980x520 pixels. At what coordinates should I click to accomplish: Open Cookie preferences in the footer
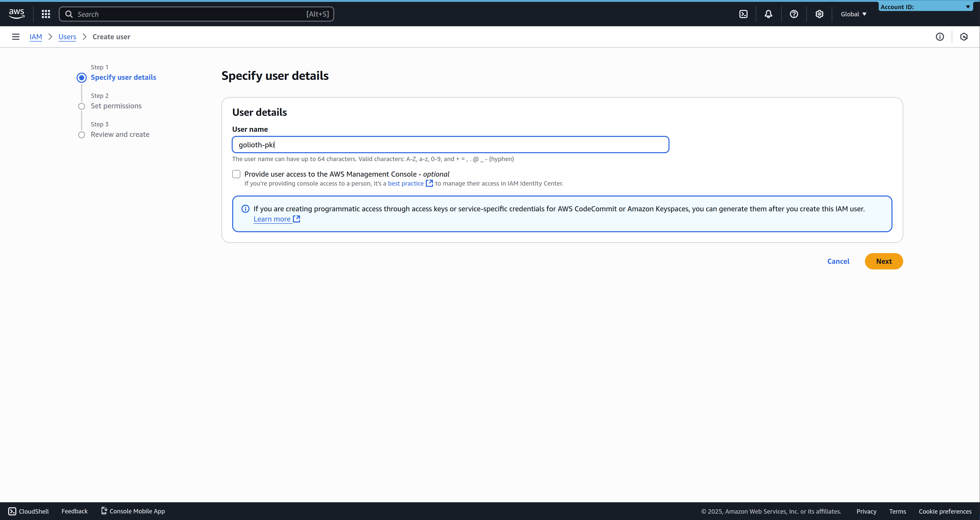pyautogui.click(x=945, y=511)
